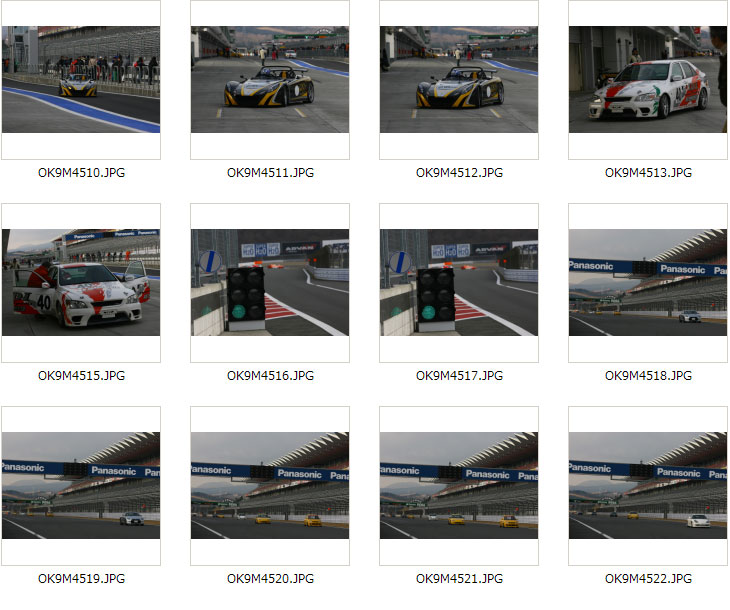Open the OK9M4520.JPG yellow cars thumbnail
This screenshot has width=730, height=610.
[270, 486]
